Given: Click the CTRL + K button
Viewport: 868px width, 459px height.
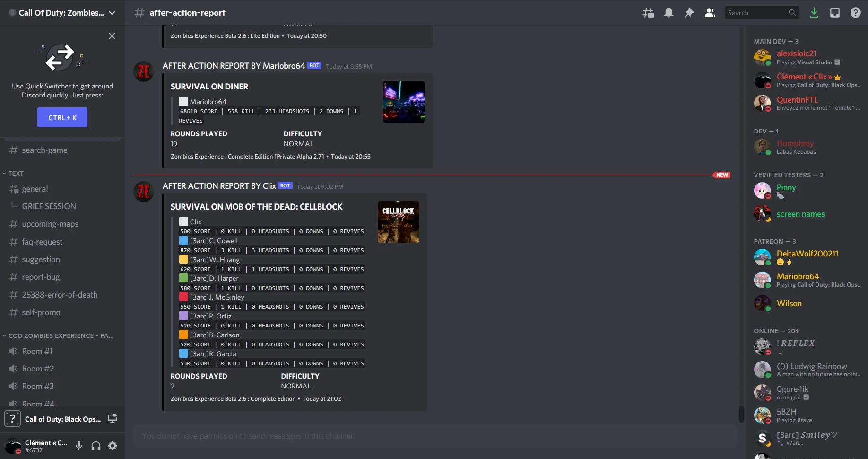Looking at the screenshot, I should 62,117.
